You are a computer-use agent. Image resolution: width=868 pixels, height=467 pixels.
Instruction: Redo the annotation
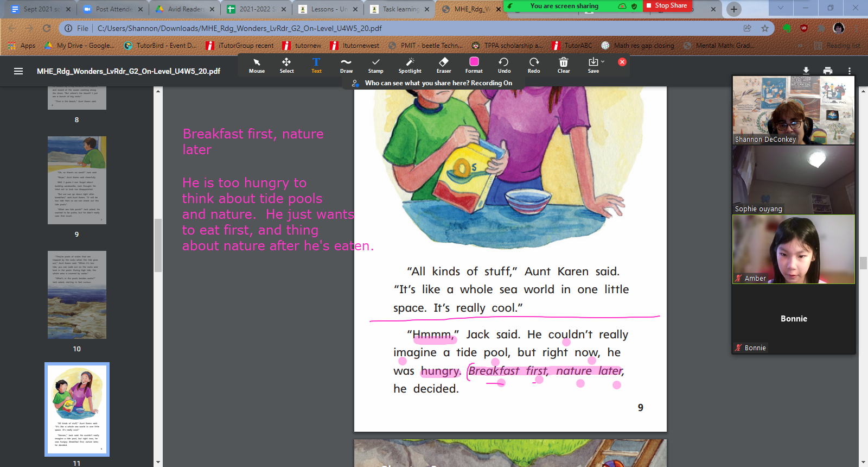coord(534,65)
